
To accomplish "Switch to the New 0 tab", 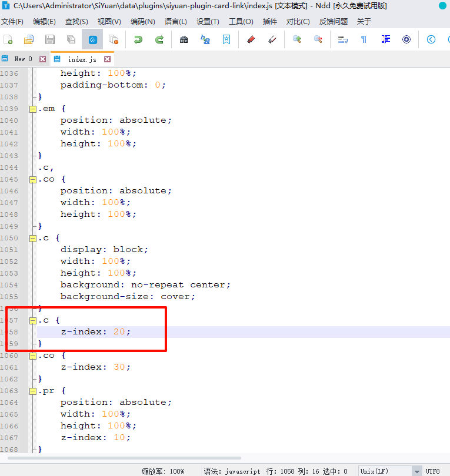I will coord(23,59).
